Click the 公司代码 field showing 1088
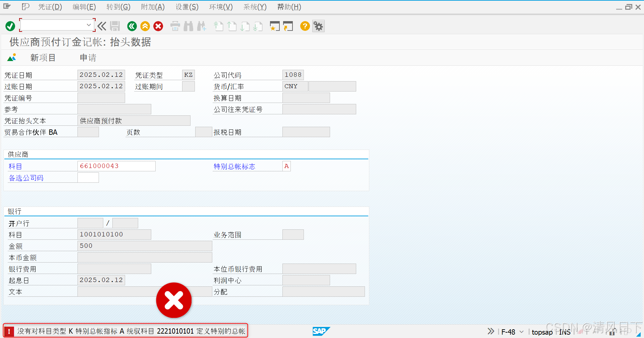 [293, 75]
